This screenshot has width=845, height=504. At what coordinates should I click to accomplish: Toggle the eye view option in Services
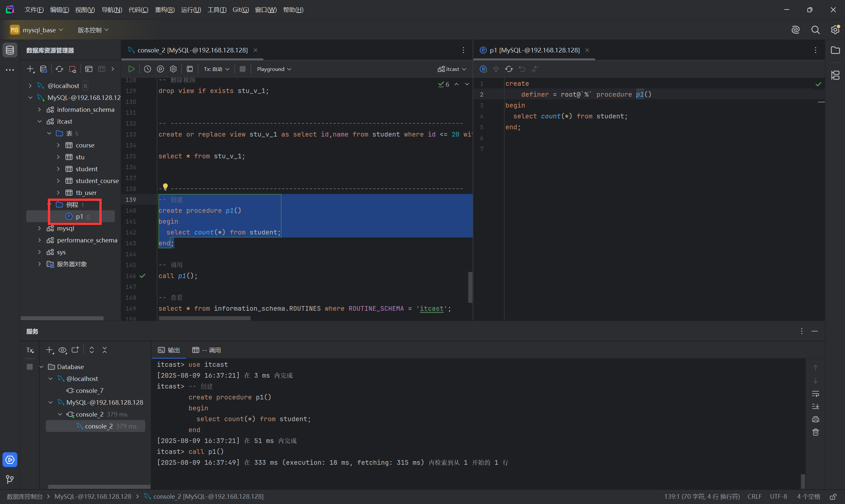62,350
